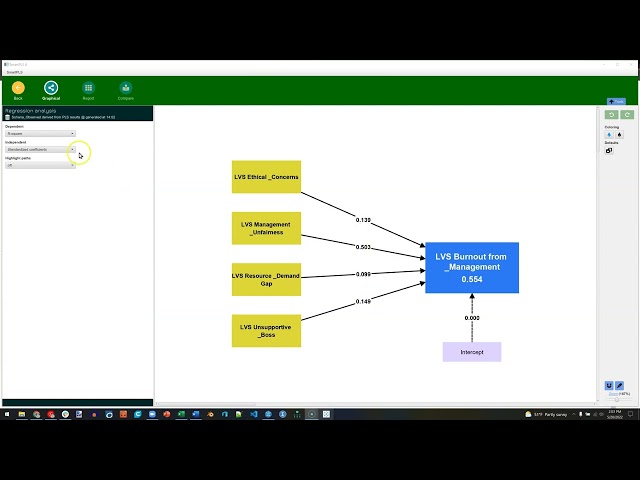Viewport: 640px width, 480px height.
Task: Open the Highlight paths dropdown
Action: (x=40, y=165)
